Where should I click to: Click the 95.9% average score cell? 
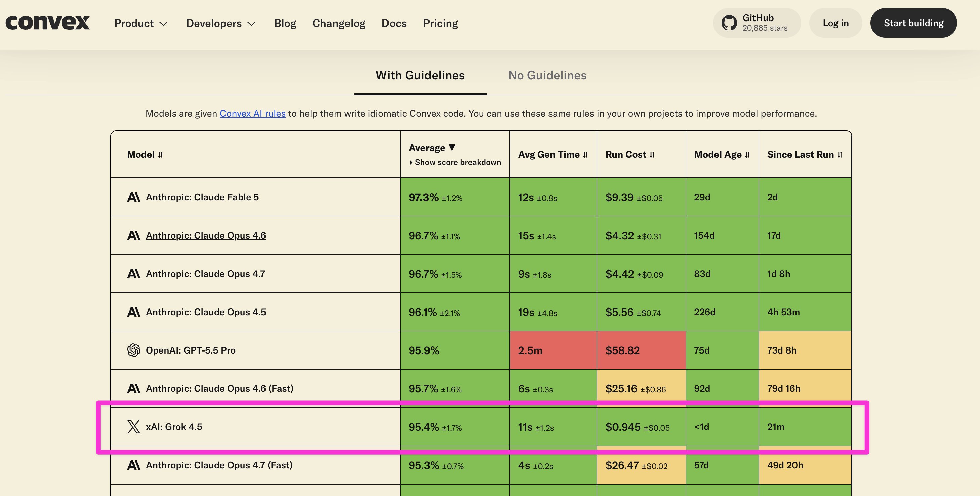click(x=455, y=350)
